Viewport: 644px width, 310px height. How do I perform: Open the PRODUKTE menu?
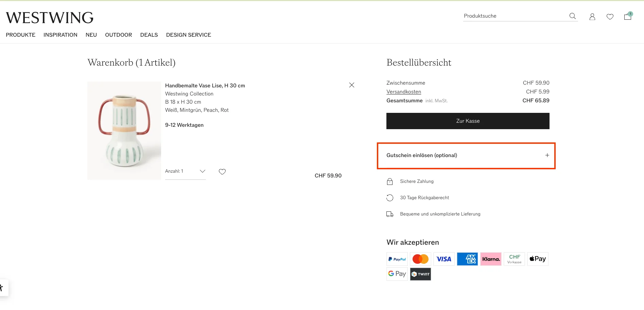point(21,35)
